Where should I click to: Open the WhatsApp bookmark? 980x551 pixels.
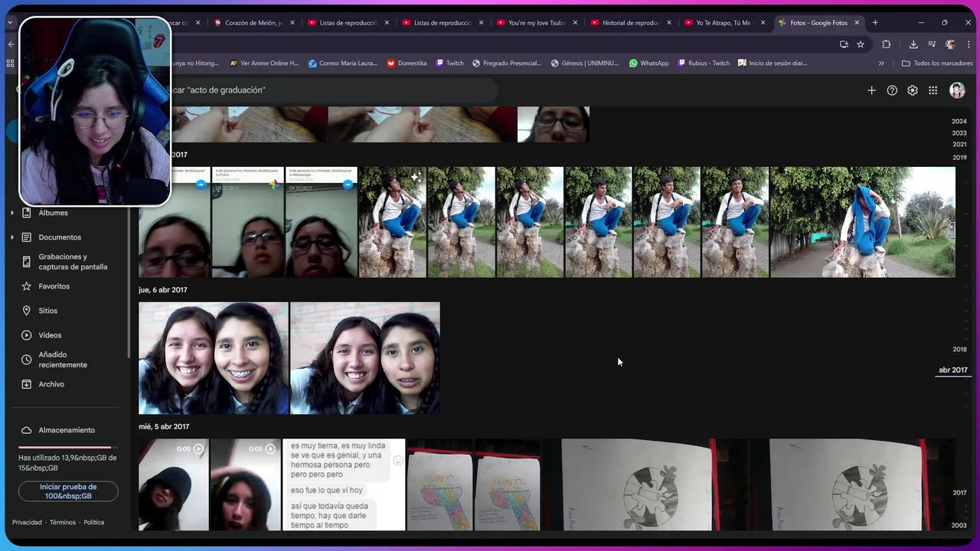648,64
